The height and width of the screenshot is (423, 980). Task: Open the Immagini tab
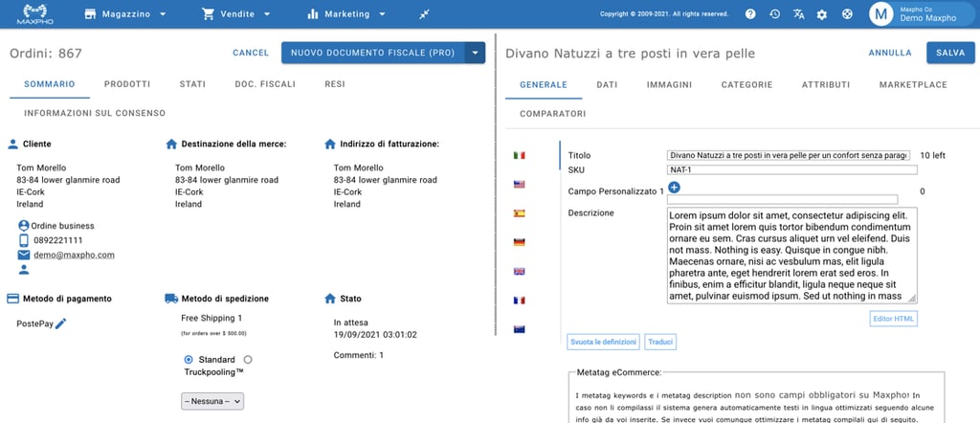coord(669,84)
